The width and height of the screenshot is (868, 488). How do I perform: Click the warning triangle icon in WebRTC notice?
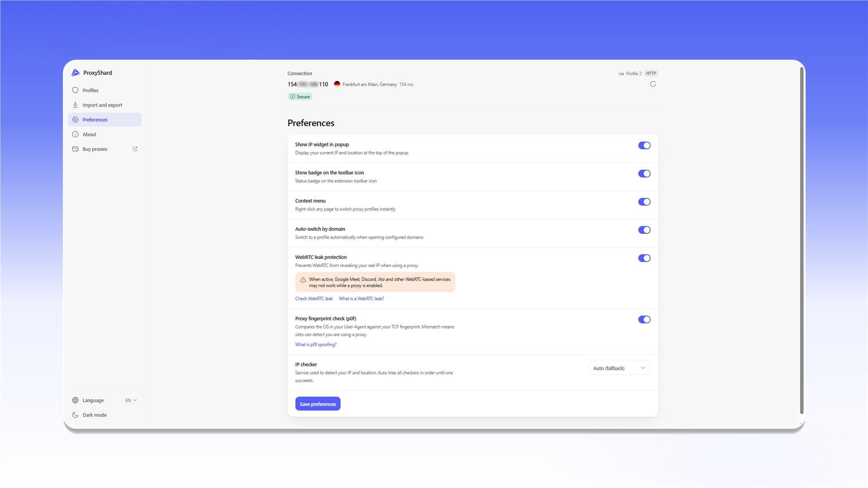pyautogui.click(x=303, y=280)
